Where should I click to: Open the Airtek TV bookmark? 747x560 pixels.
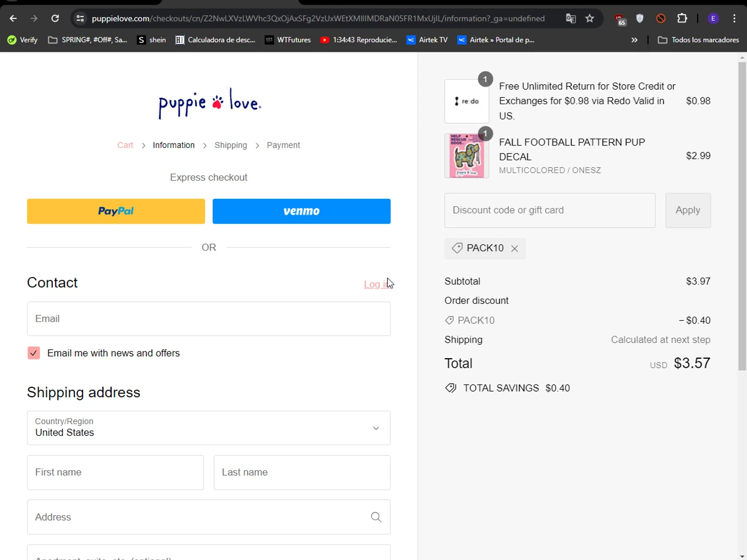pyautogui.click(x=427, y=40)
